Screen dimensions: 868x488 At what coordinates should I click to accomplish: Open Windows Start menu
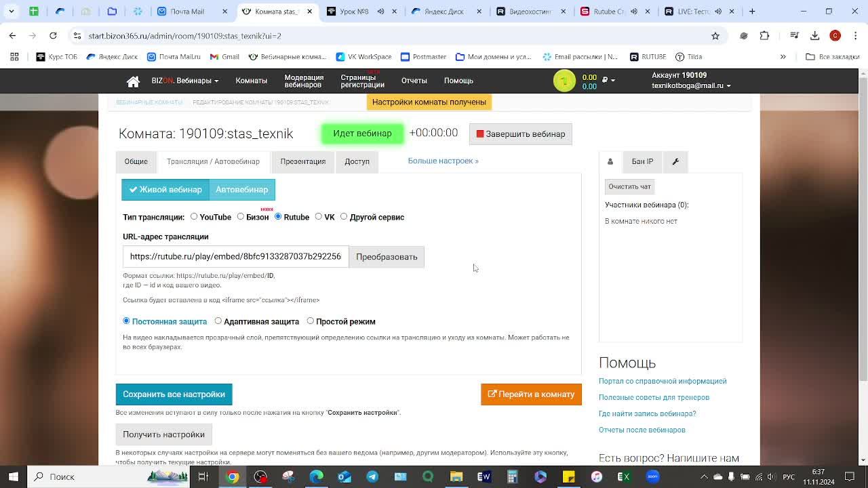tap(13, 476)
